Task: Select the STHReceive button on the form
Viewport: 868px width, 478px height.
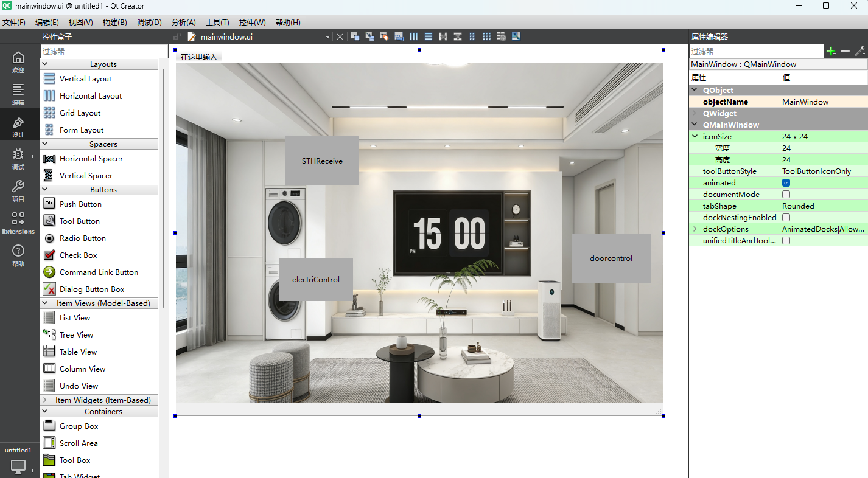Action: point(322,161)
